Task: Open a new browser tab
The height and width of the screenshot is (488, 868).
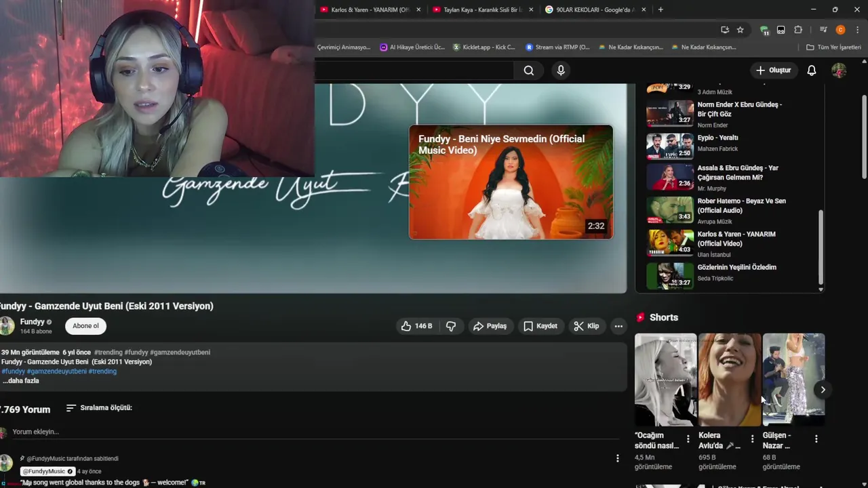Action: [x=660, y=9]
